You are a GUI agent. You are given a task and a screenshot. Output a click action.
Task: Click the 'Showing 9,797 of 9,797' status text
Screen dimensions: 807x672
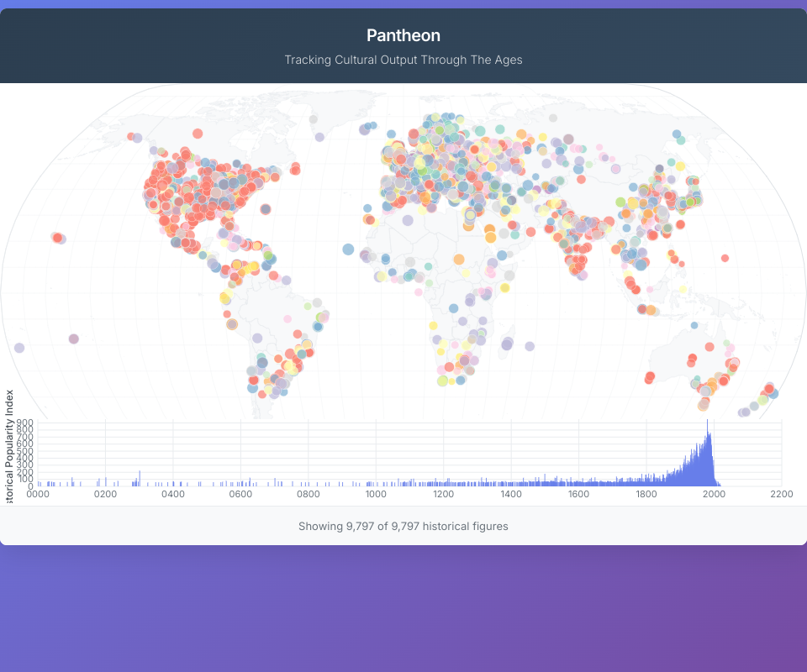[403, 526]
